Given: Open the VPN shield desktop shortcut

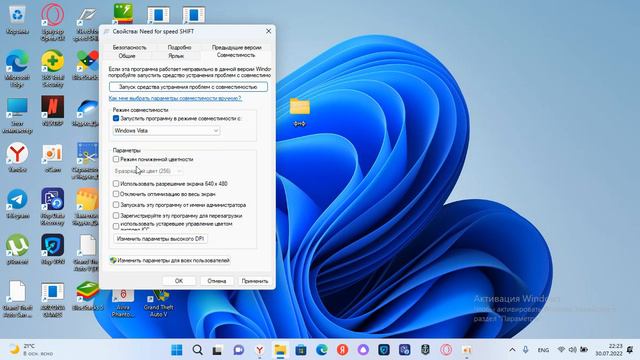Looking at the screenshot, I should [x=53, y=249].
